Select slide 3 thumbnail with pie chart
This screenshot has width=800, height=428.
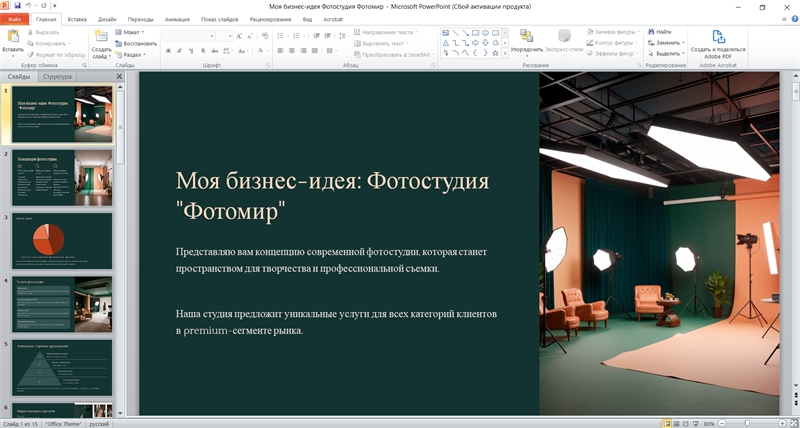pyautogui.click(x=62, y=241)
